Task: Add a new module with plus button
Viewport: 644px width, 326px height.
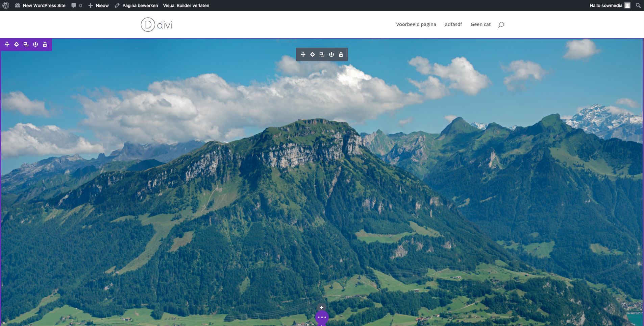Action: [x=322, y=307]
